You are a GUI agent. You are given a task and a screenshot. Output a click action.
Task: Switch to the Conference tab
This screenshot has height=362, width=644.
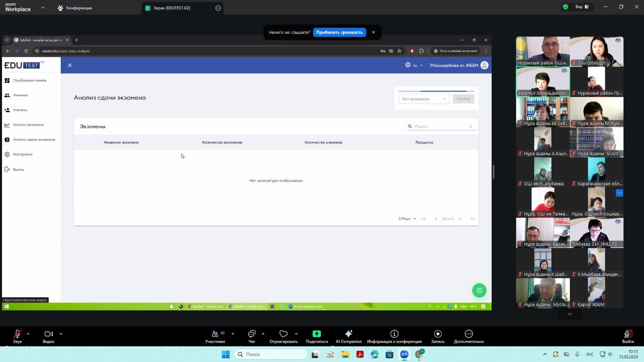coord(75,8)
